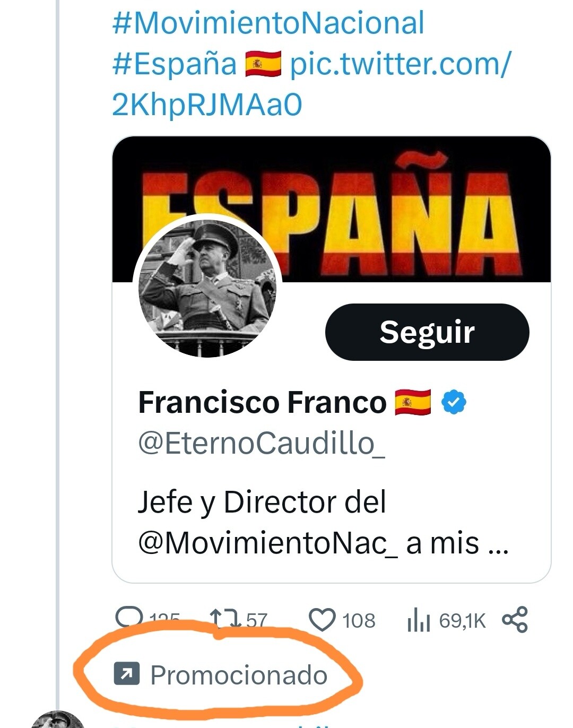Follow the account with the Seguir button
The width and height of the screenshot is (573, 728).
[x=427, y=332]
